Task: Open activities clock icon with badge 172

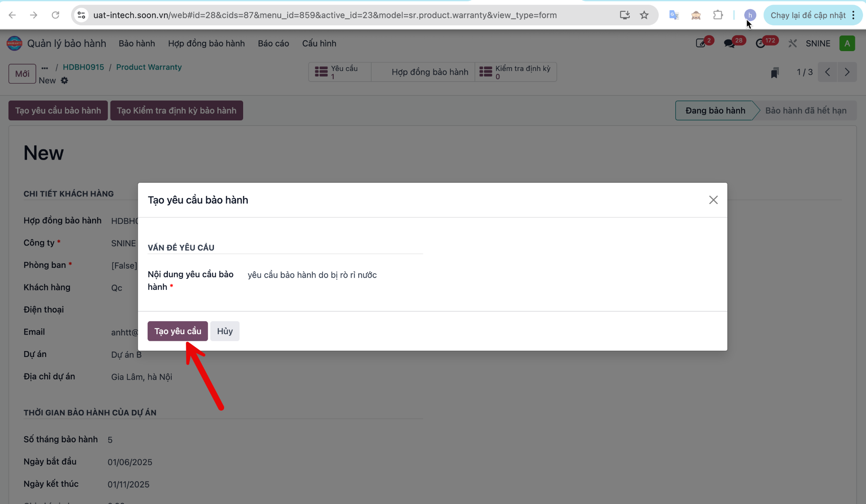Action: [761, 44]
